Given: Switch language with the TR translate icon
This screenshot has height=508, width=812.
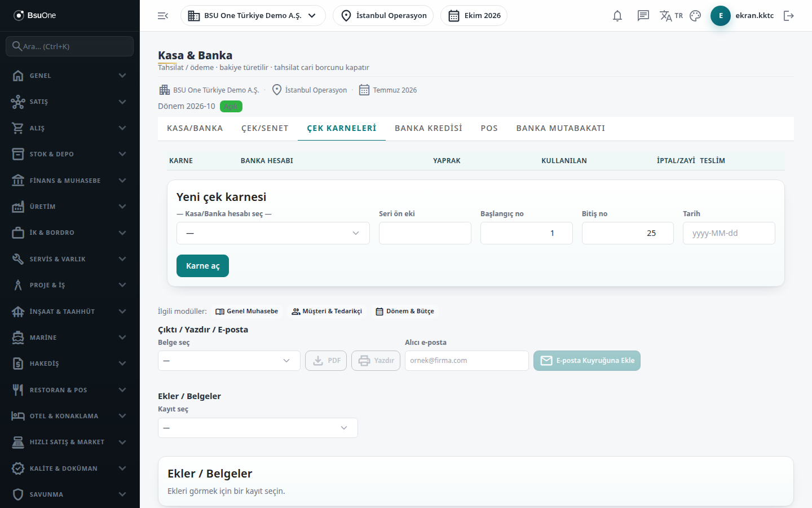Looking at the screenshot, I should pyautogui.click(x=671, y=16).
